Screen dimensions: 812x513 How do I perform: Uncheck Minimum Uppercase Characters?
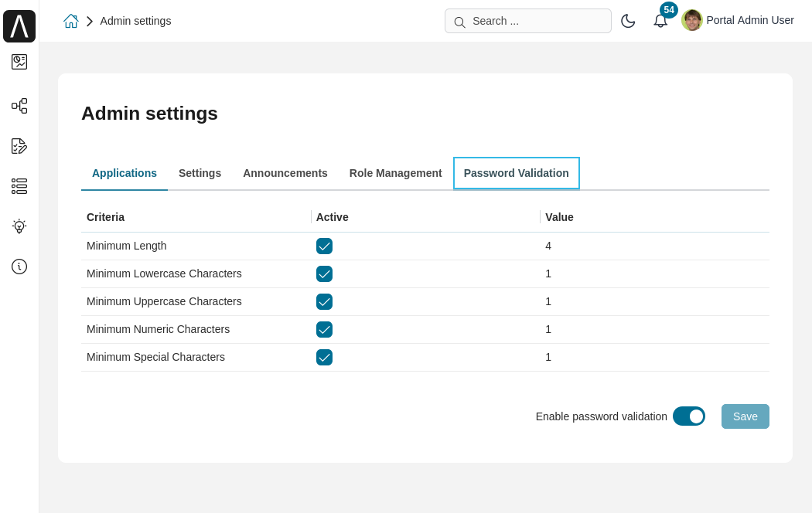coord(324,301)
